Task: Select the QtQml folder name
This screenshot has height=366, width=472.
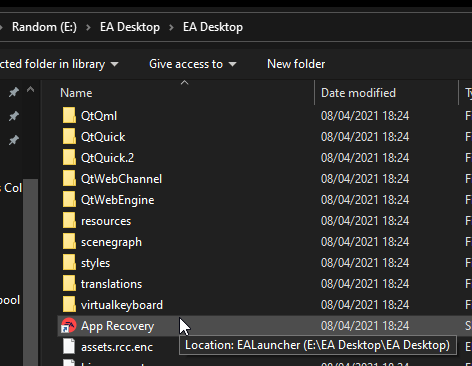Action: click(x=99, y=116)
